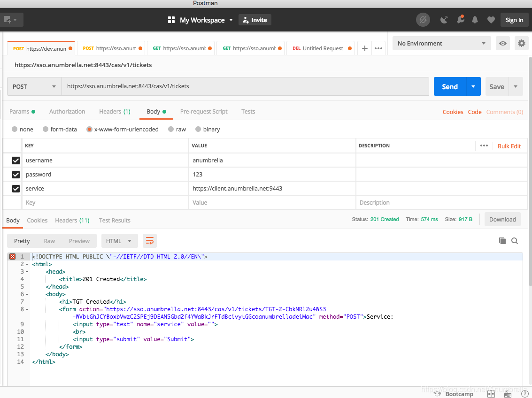The width and height of the screenshot is (532, 398).
Task: Open the Code snippet link
Action: point(475,112)
